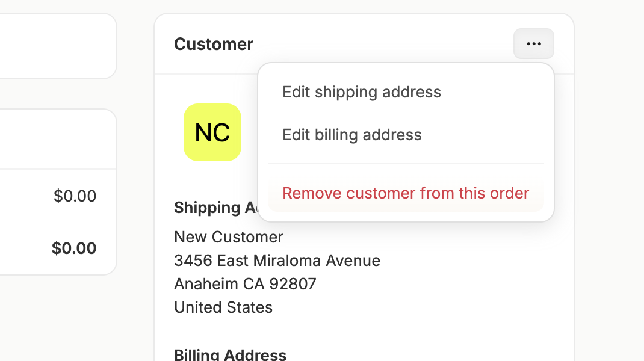This screenshot has height=361, width=644.
Task: Click the letter N in the avatar
Action: [203, 132]
